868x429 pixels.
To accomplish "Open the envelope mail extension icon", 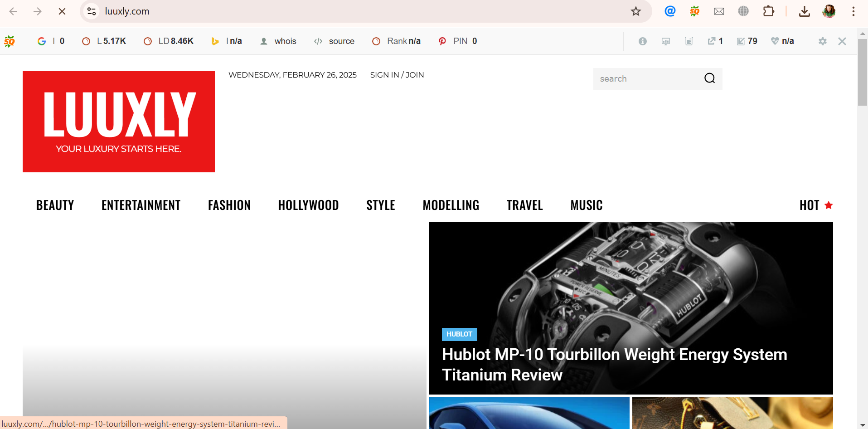I will click(719, 11).
